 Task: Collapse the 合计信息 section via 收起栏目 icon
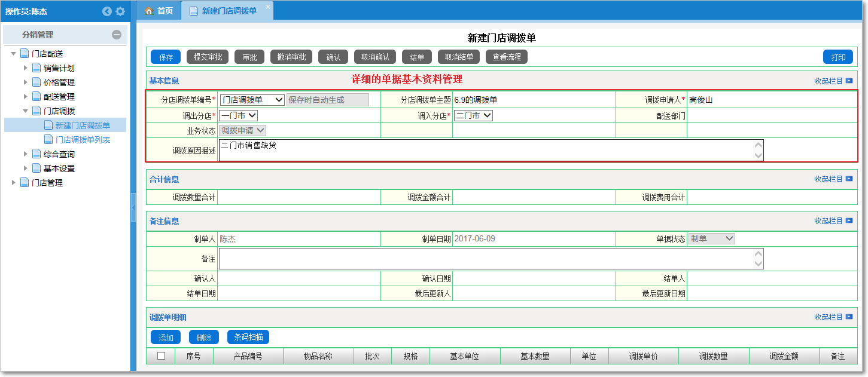pyautogui.click(x=849, y=179)
